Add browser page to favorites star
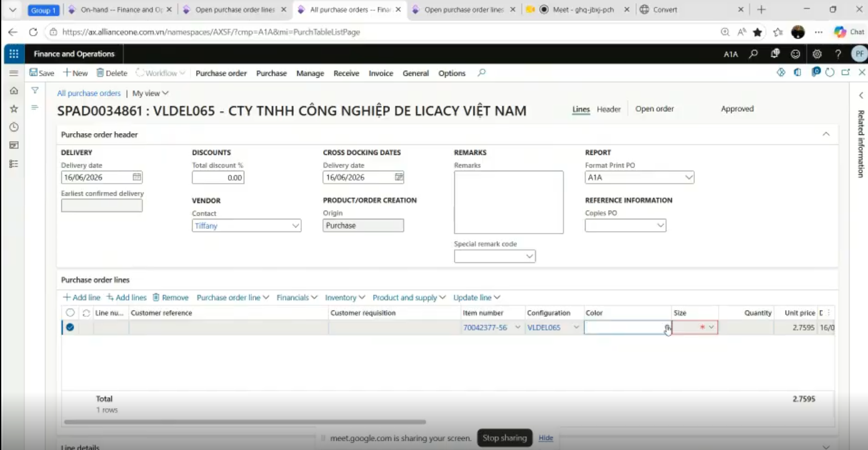Viewport: 868px width, 450px height. 757,32
